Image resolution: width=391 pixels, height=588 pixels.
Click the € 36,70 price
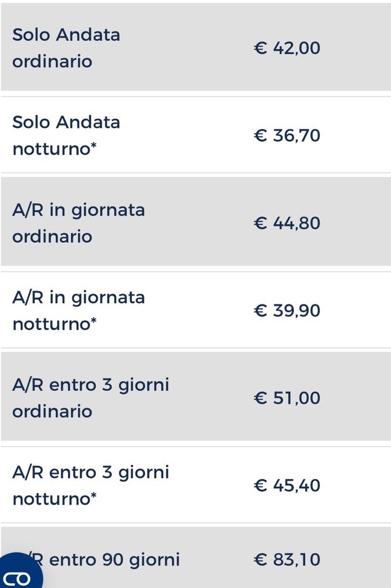[x=287, y=136]
